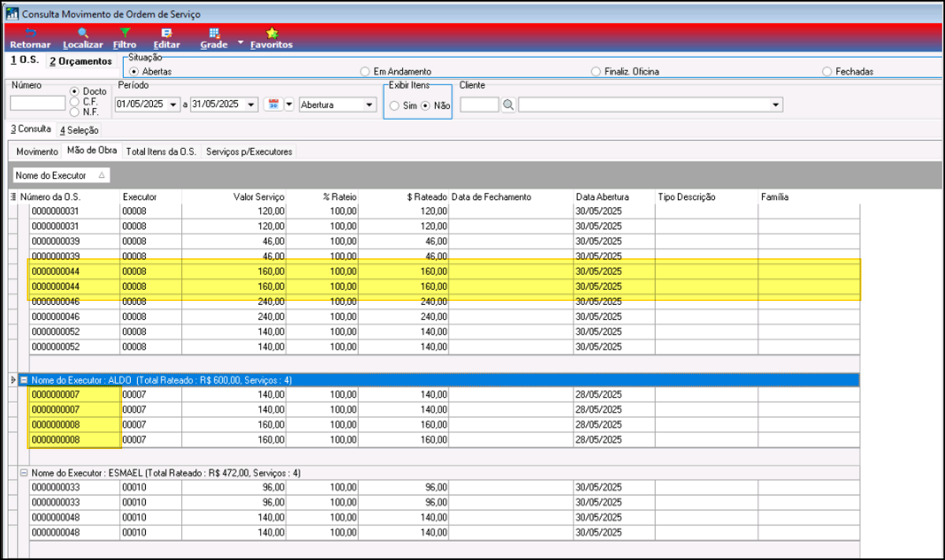Set Exibir Itens to Sim
945x560 pixels.
tap(394, 106)
